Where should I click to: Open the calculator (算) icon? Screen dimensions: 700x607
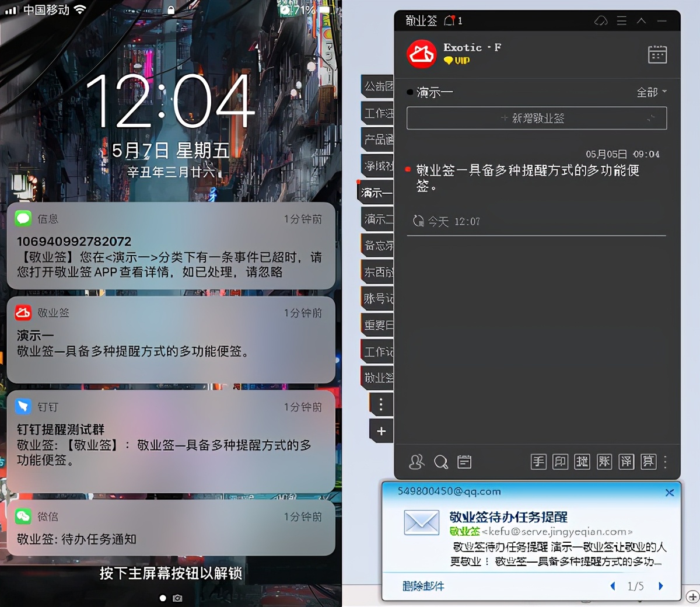pos(648,462)
